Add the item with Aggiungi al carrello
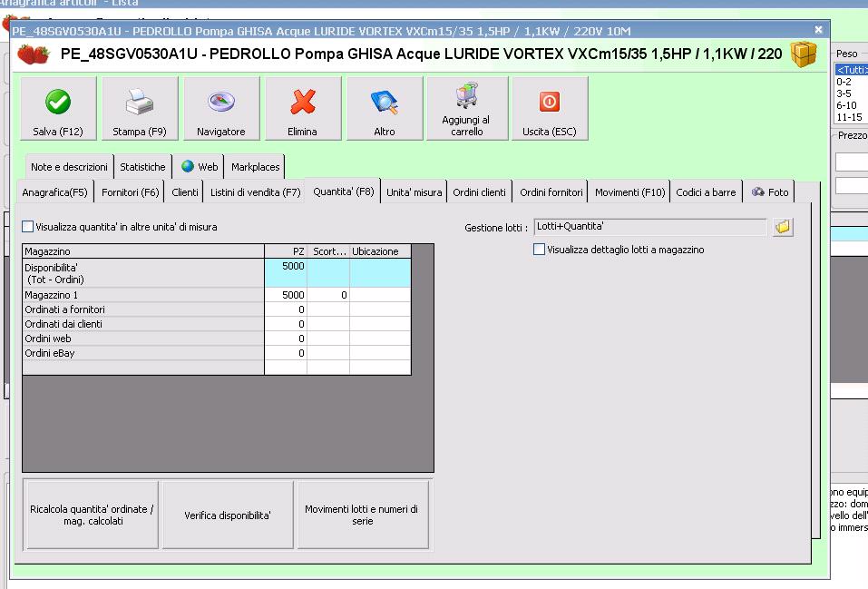The image size is (868, 589). (x=467, y=109)
